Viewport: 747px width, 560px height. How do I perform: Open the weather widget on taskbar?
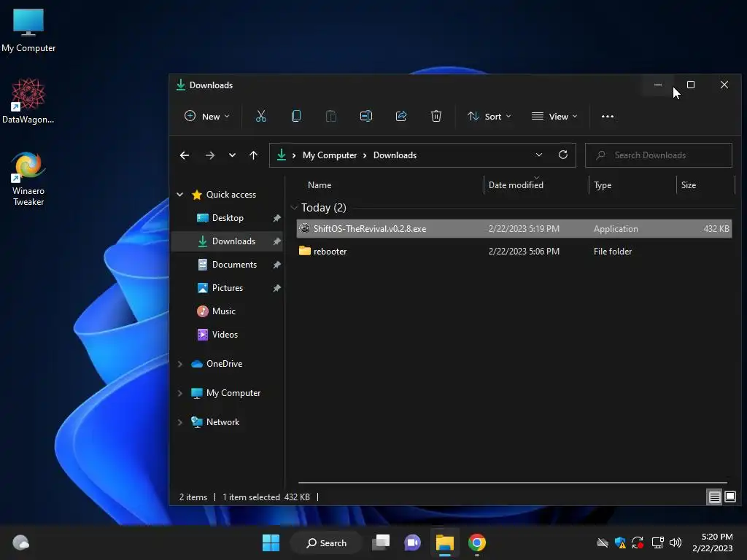21,542
